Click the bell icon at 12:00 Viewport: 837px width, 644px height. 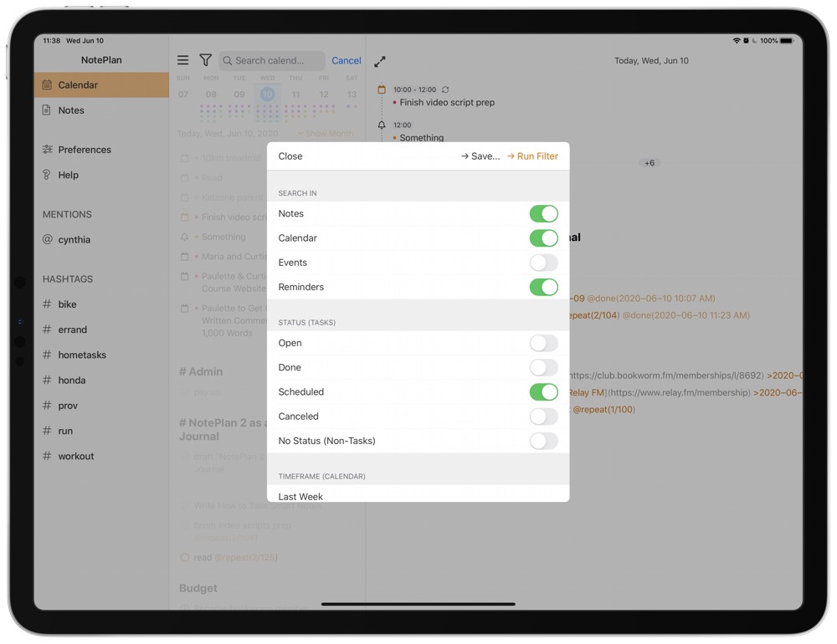tap(381, 125)
